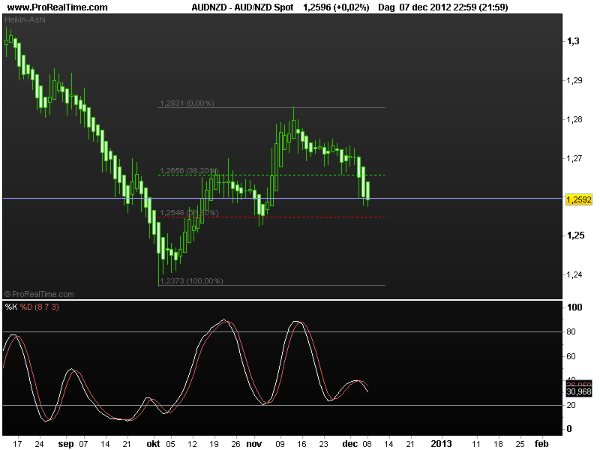This screenshot has height=450, width=600.
Task: Click the 24 date label on time axis
Action: 39,444
